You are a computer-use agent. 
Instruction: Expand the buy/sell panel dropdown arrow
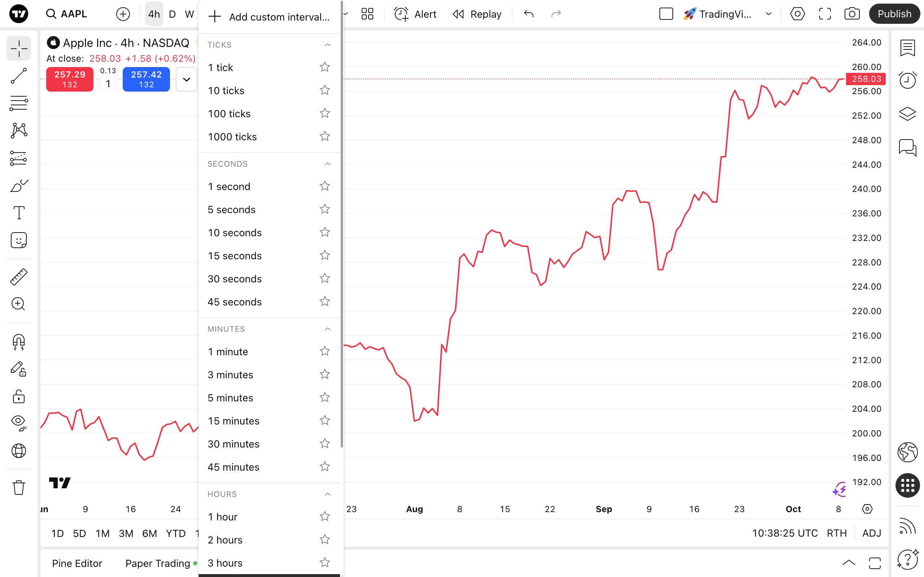pyautogui.click(x=186, y=79)
